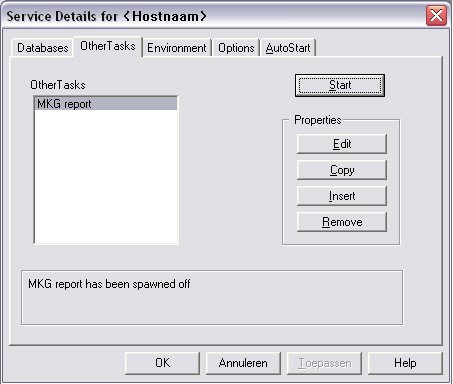This screenshot has width=453, height=384.
Task: Click Insert to add a task
Action: 342,196
